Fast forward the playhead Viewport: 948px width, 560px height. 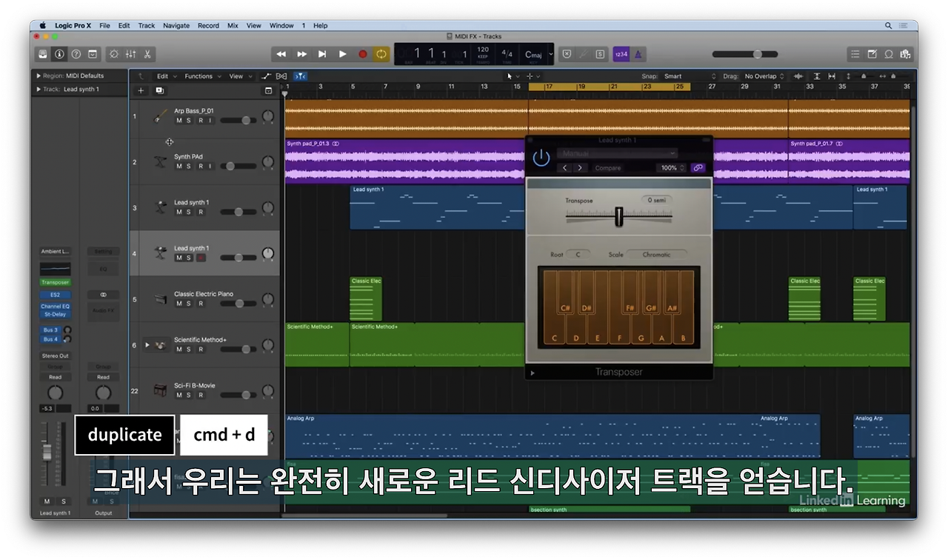301,54
